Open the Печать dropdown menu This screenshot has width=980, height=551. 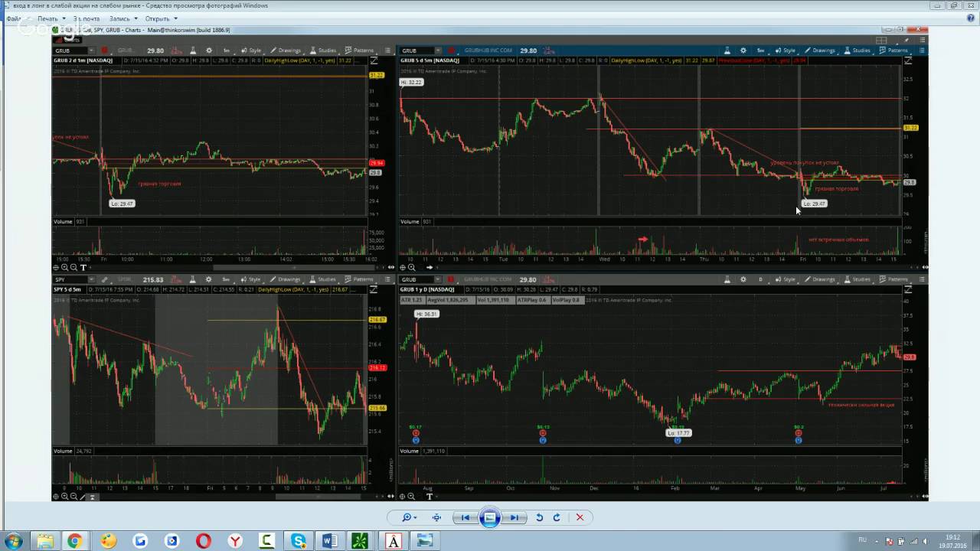[x=51, y=18]
